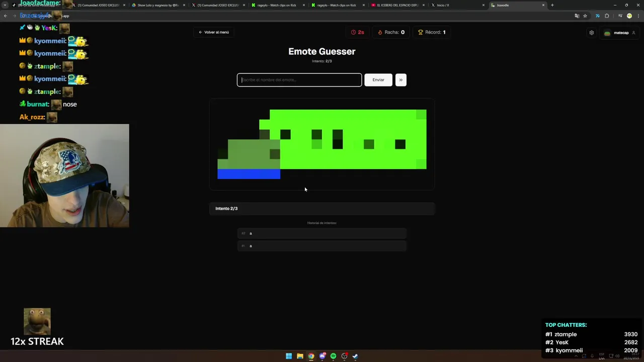Focus the emote name input field
Viewport: 644px width, 362px height.
pyautogui.click(x=299, y=80)
